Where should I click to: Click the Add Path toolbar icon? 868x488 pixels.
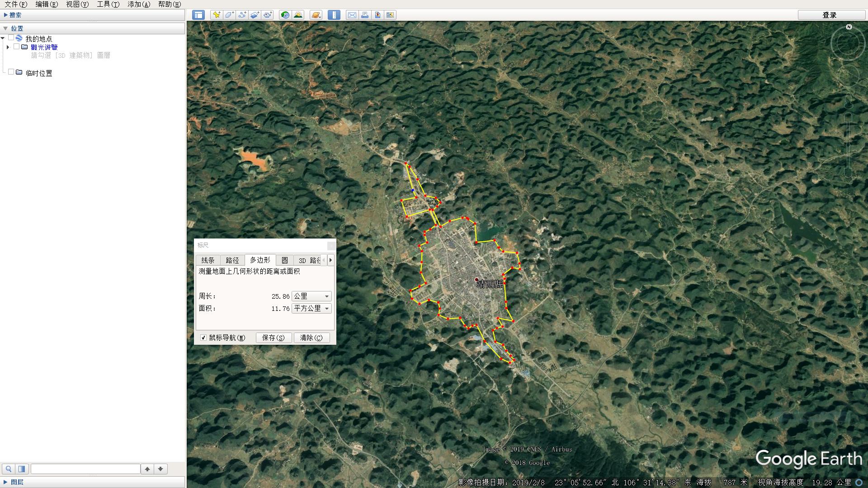[242, 15]
